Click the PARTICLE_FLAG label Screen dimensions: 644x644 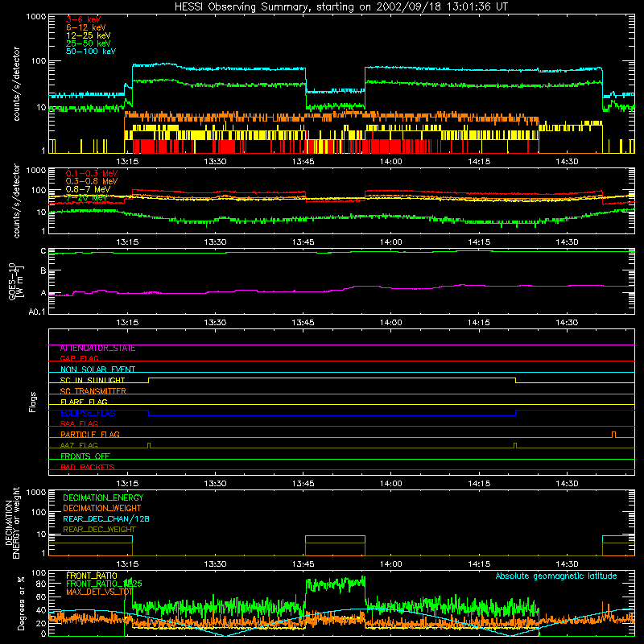click(90, 435)
